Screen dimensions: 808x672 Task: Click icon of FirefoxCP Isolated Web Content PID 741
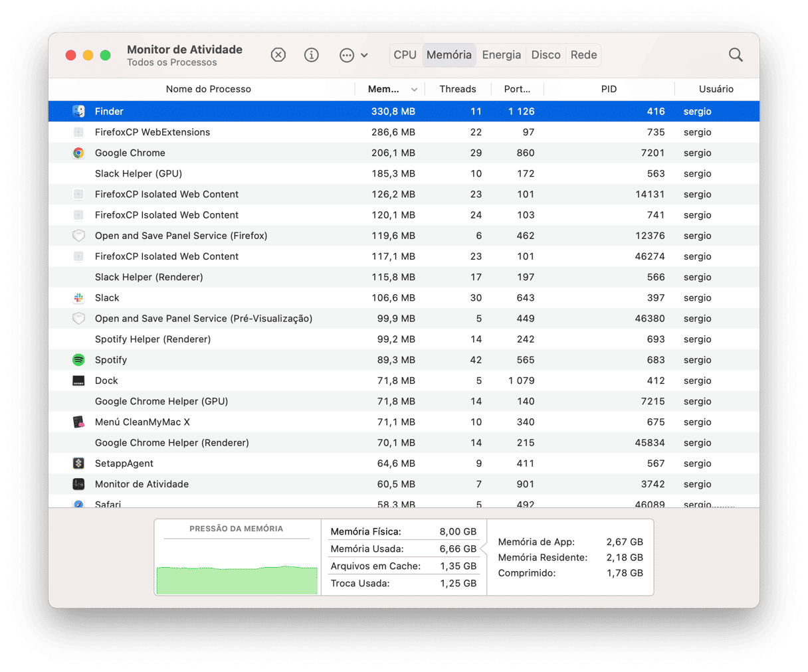[78, 215]
